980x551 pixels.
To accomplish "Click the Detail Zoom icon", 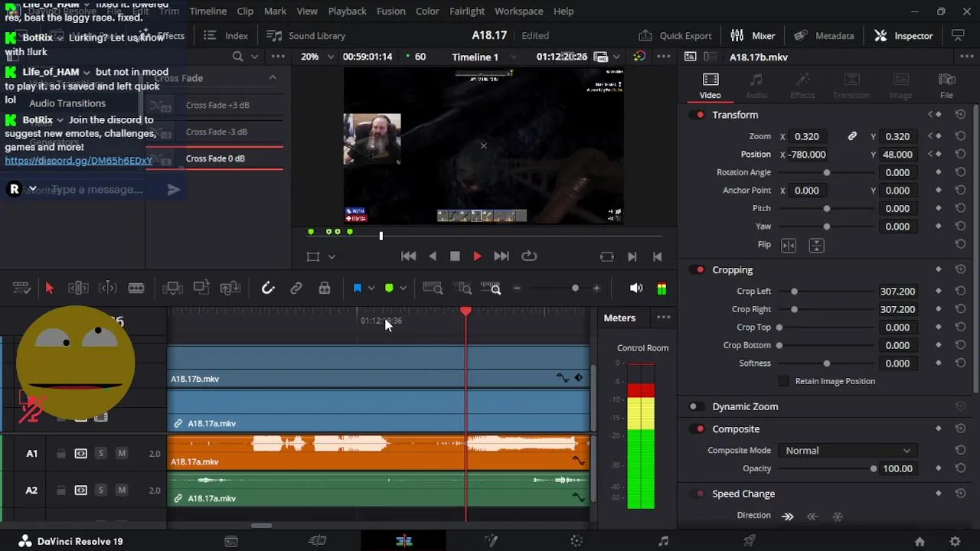I will coord(462,289).
